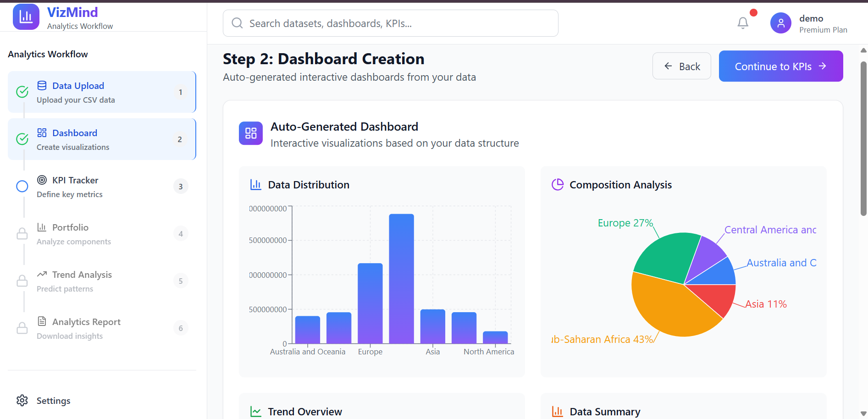The image size is (868, 419).
Task: Open the Analytics Report step
Action: 102,328
